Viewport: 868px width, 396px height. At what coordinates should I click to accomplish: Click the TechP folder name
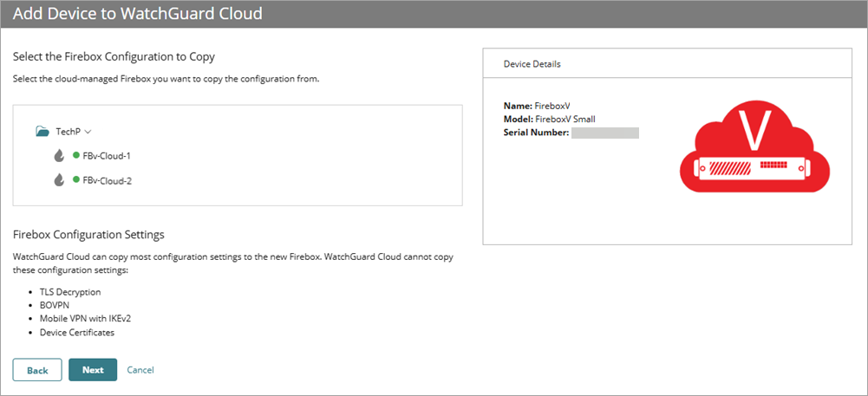coord(69,132)
